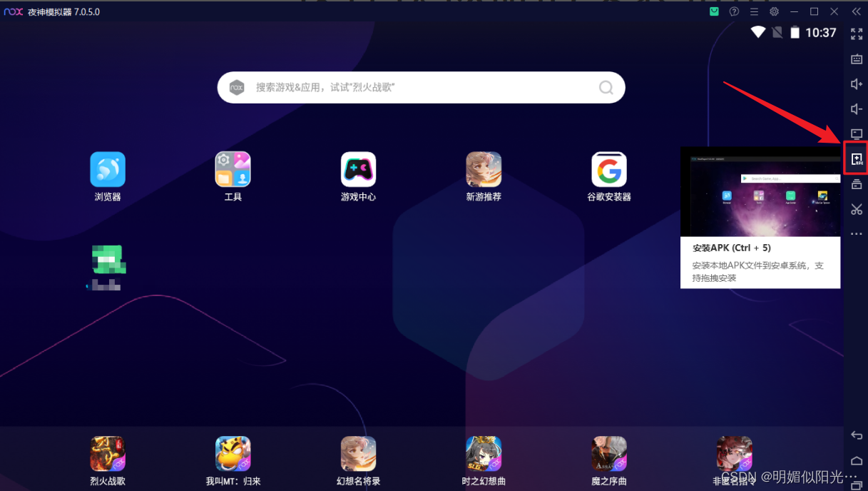Maximize the Nox emulator window
This screenshot has width=868, height=491.
click(814, 11)
